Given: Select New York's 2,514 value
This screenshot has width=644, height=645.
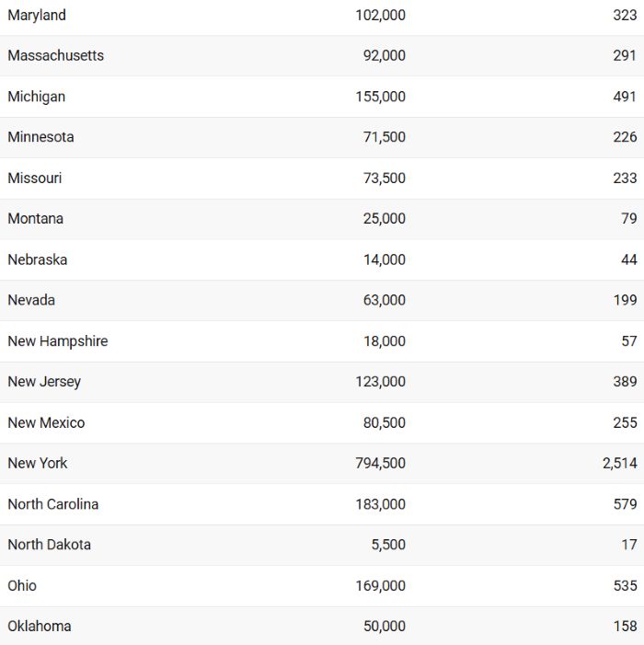Looking at the screenshot, I should pos(620,463).
